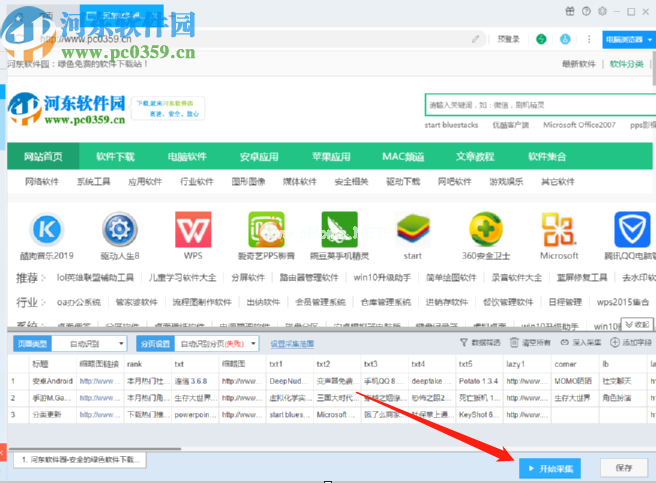Open the 电脑软件 navigation tab

click(187, 157)
